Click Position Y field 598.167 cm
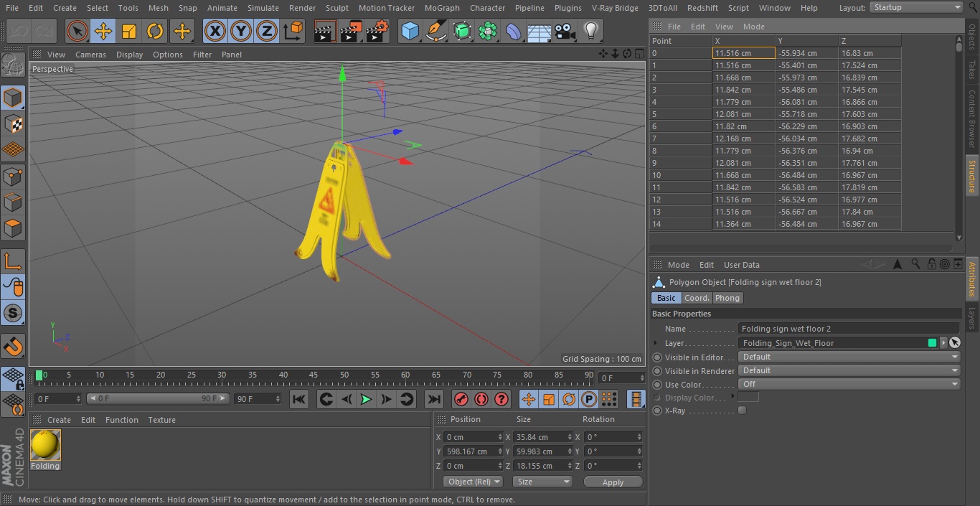The height and width of the screenshot is (506, 980). (473, 451)
